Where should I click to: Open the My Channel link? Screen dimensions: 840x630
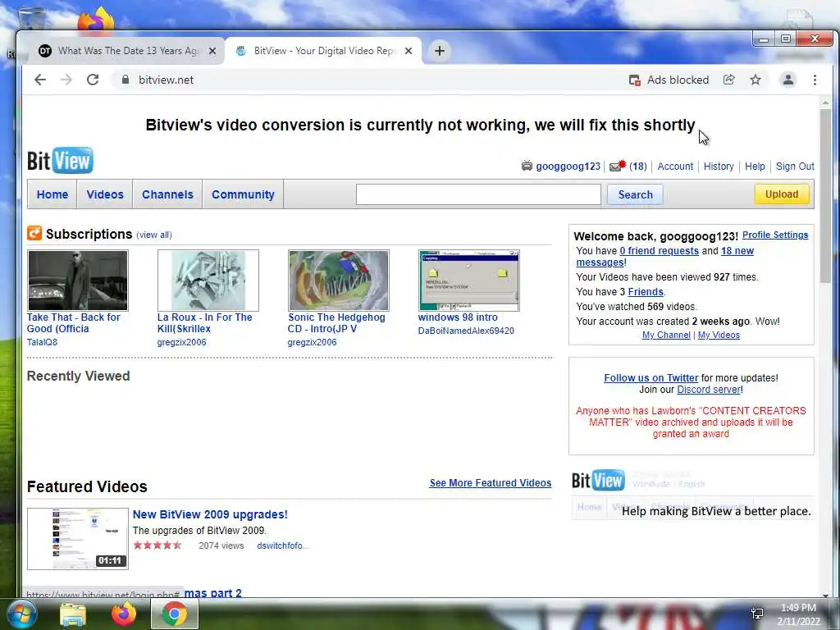[666, 335]
